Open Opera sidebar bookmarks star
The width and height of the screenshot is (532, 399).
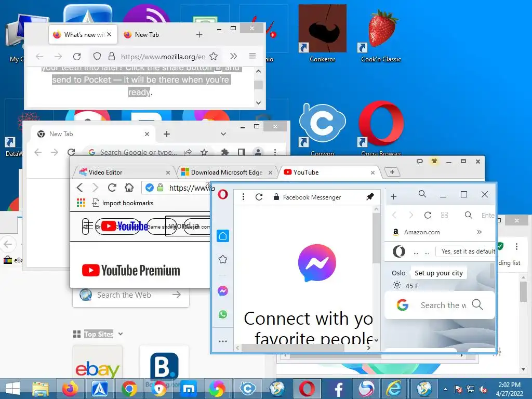223,260
